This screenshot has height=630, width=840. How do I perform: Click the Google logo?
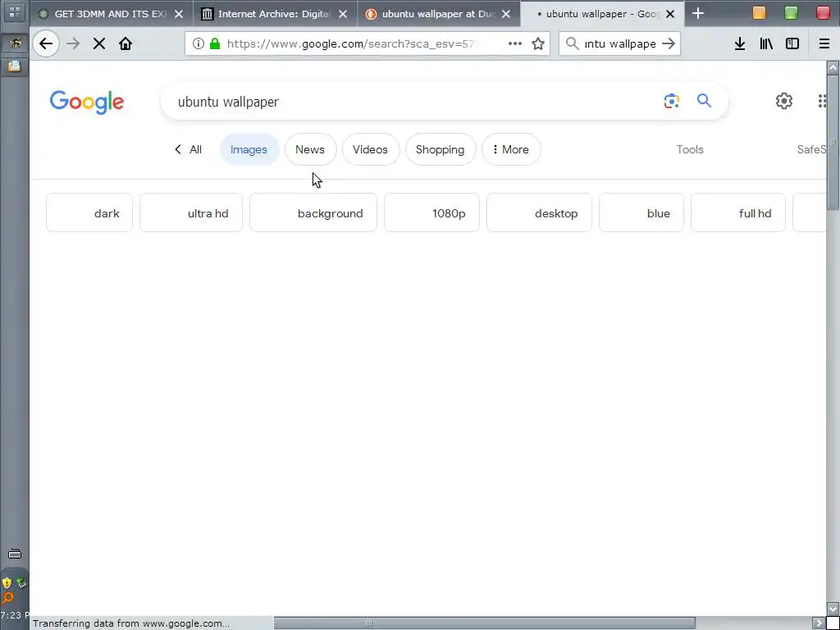tap(87, 102)
